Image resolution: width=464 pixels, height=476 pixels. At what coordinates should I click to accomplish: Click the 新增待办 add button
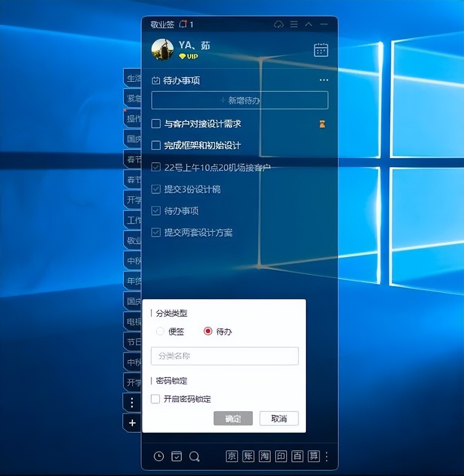click(x=240, y=100)
